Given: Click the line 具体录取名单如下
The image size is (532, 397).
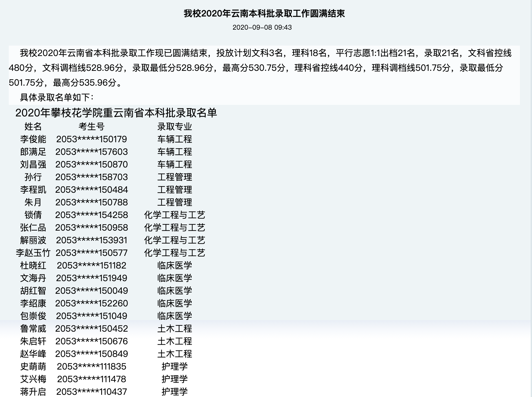Looking at the screenshot, I should (57, 97).
